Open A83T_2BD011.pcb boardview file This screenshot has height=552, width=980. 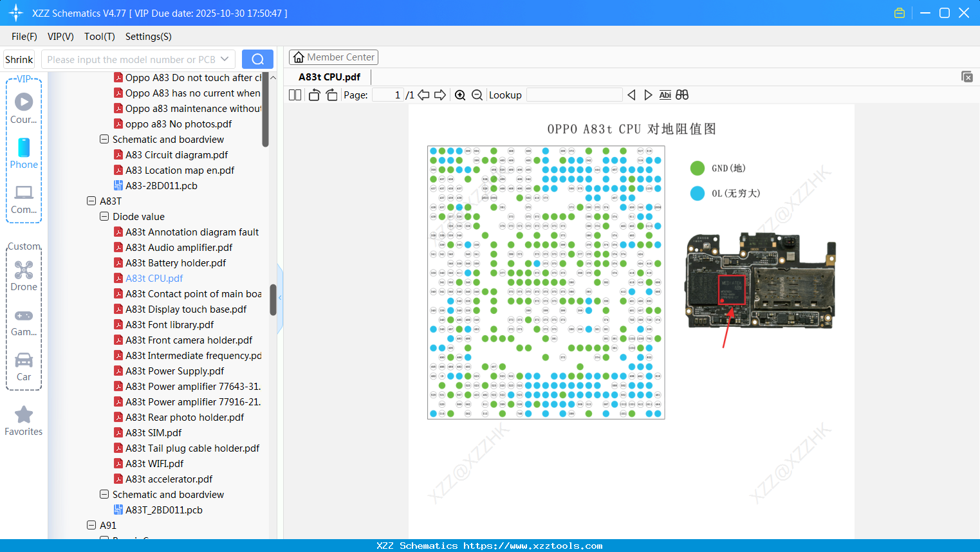[x=163, y=510]
